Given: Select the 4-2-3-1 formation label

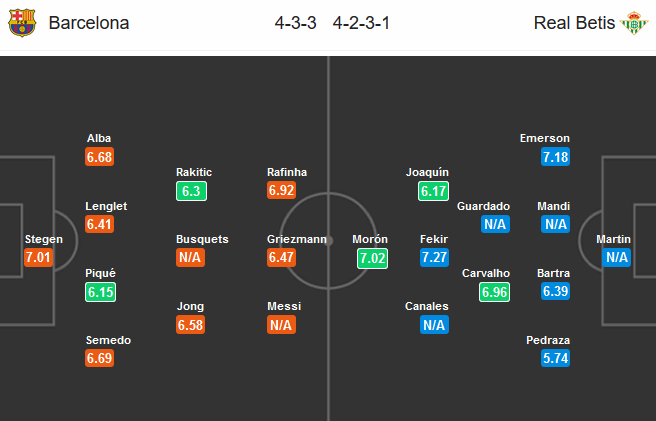Looking at the screenshot, I should coord(361,23).
